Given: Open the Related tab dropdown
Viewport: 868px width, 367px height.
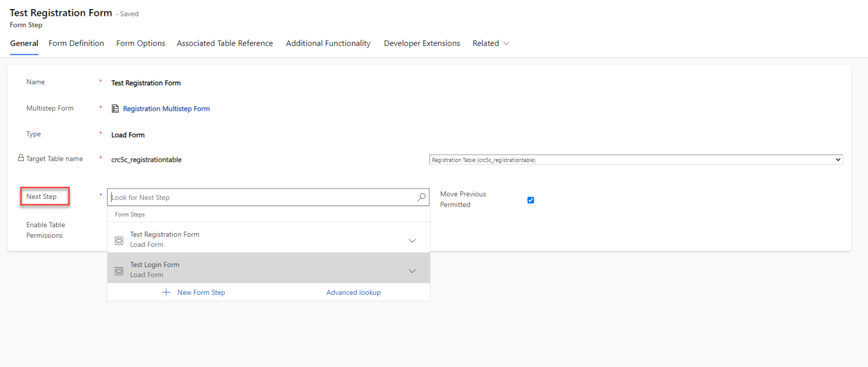Looking at the screenshot, I should pyautogui.click(x=491, y=43).
